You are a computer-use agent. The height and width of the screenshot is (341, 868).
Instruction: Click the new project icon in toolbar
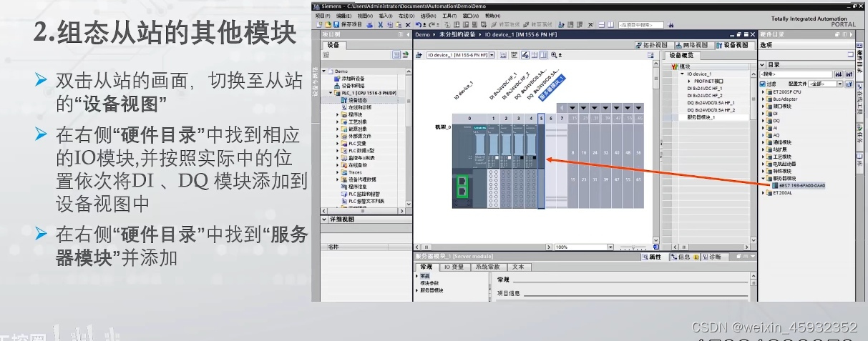pos(319,24)
